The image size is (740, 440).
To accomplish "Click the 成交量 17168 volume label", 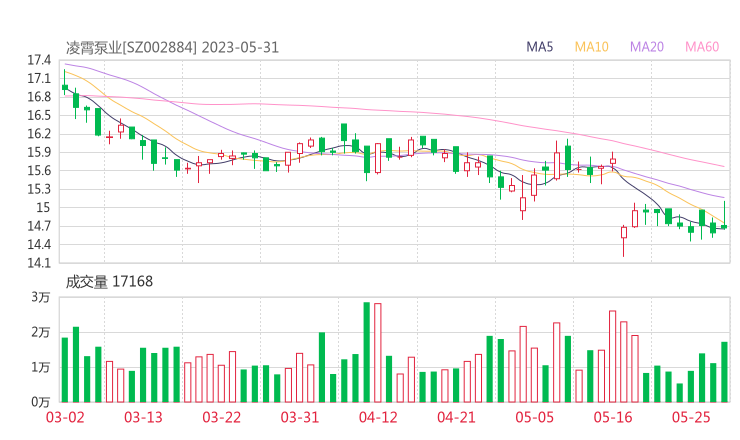I will pyautogui.click(x=109, y=282).
